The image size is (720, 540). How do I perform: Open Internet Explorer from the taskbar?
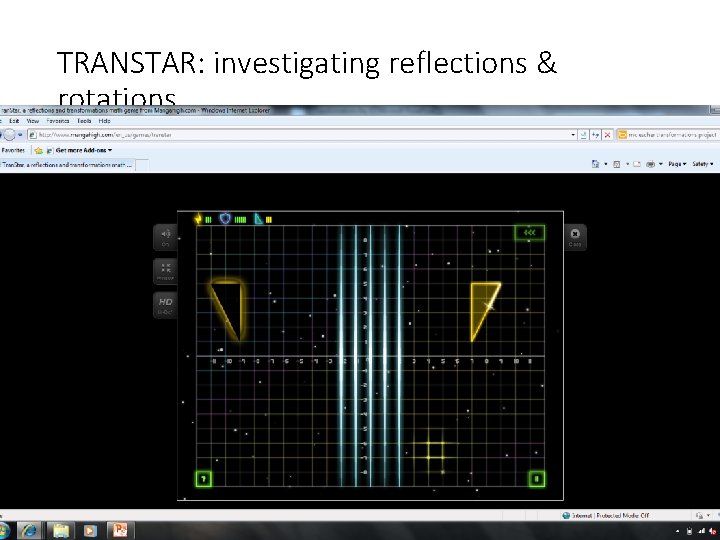pos(29,531)
